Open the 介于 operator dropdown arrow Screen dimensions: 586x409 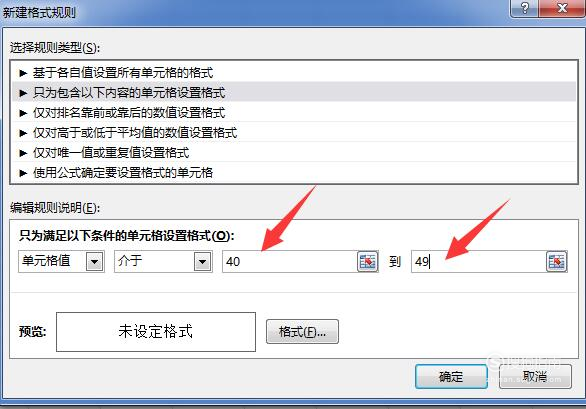[x=202, y=261]
